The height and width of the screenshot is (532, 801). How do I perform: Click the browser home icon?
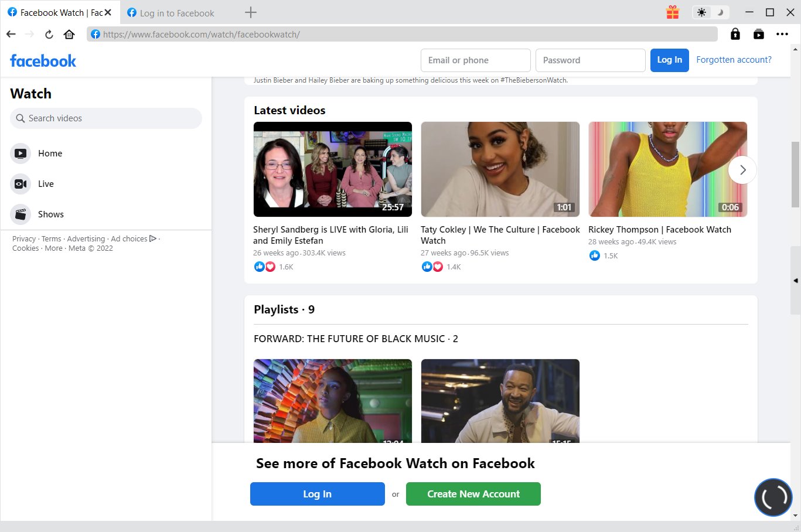pos(69,35)
